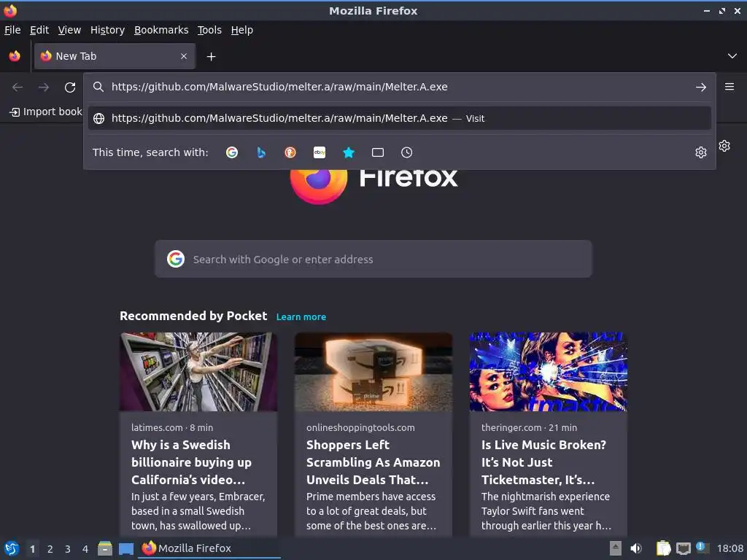Click Mozilla Firefox taskbar window button
747x560 pixels.
tap(209, 548)
